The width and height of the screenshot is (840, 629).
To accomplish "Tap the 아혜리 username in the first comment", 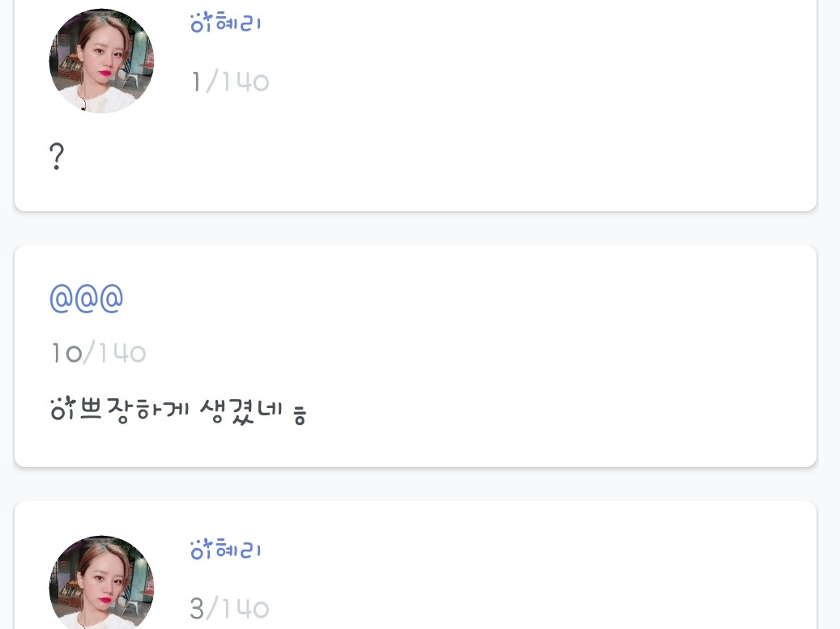I will [x=226, y=23].
